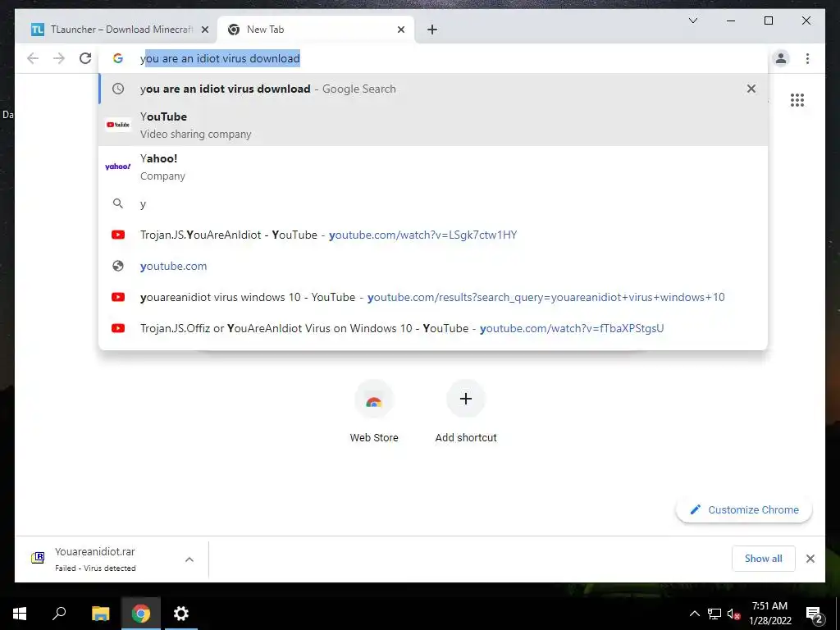Close the downloads bar
This screenshot has width=840, height=630.
tap(810, 559)
